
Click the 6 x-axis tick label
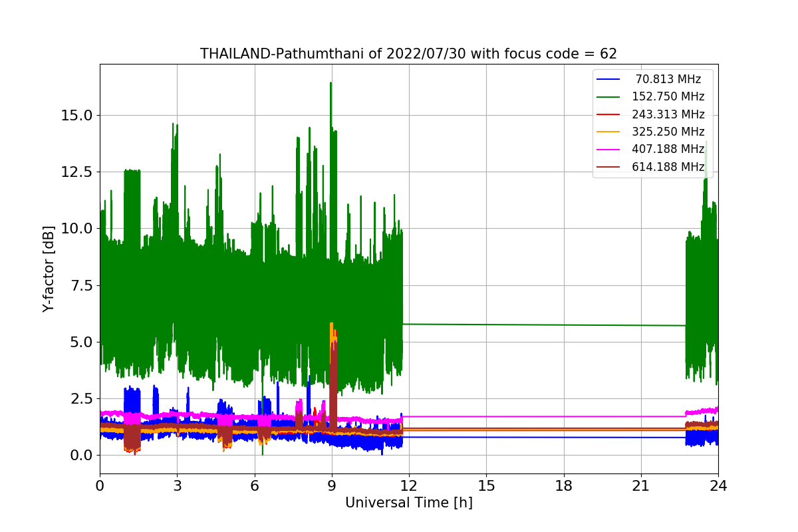[x=254, y=486]
